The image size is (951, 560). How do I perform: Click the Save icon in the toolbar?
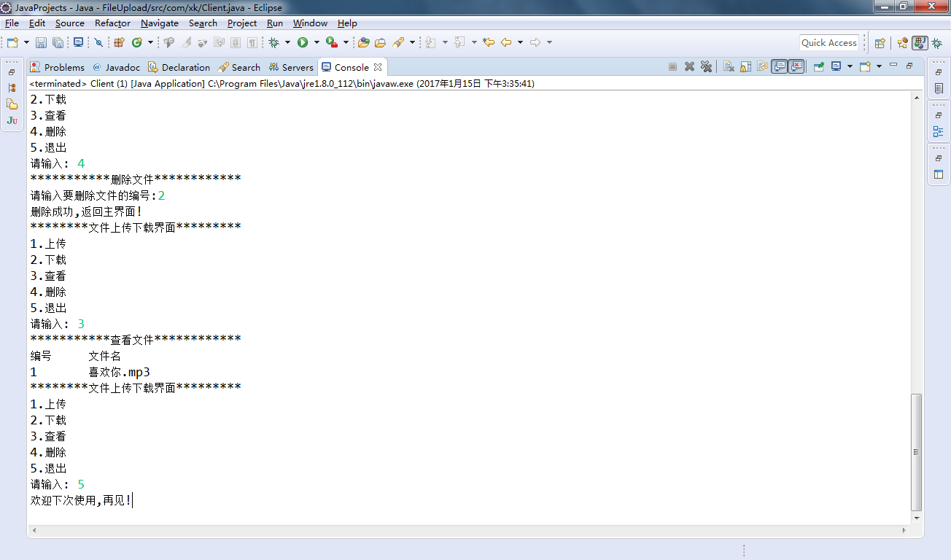41,42
